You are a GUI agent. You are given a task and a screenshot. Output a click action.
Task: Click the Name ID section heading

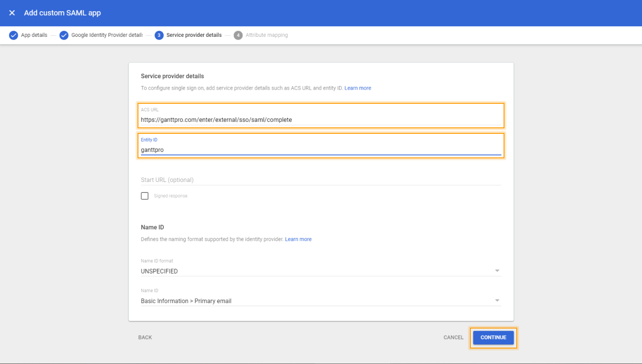(x=153, y=227)
